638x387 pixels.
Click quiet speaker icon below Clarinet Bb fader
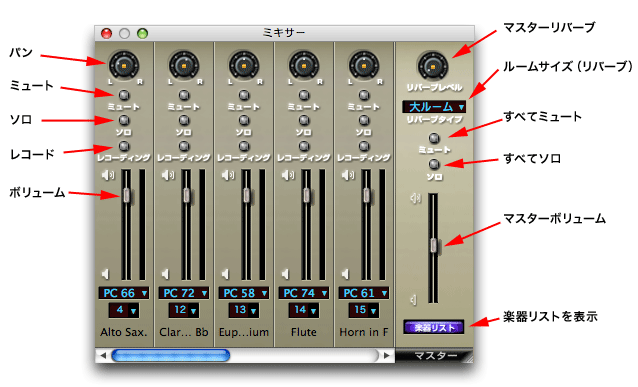pos(166,274)
